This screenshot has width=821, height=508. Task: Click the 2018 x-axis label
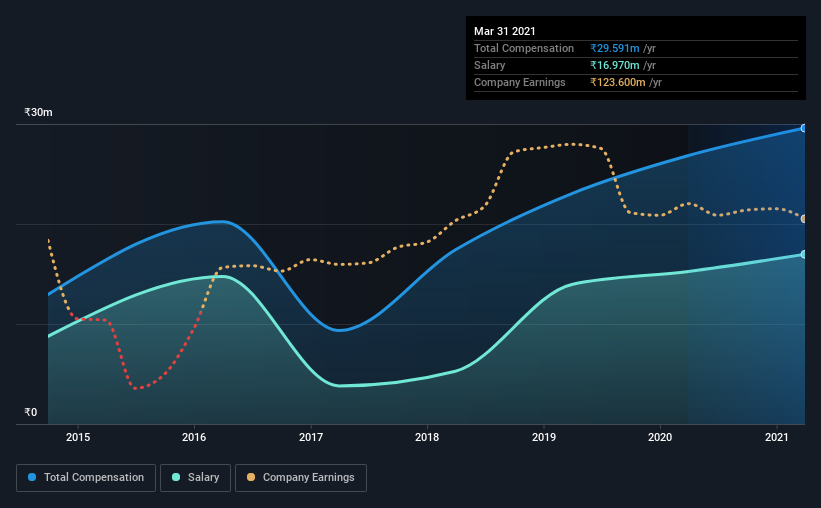click(x=427, y=437)
